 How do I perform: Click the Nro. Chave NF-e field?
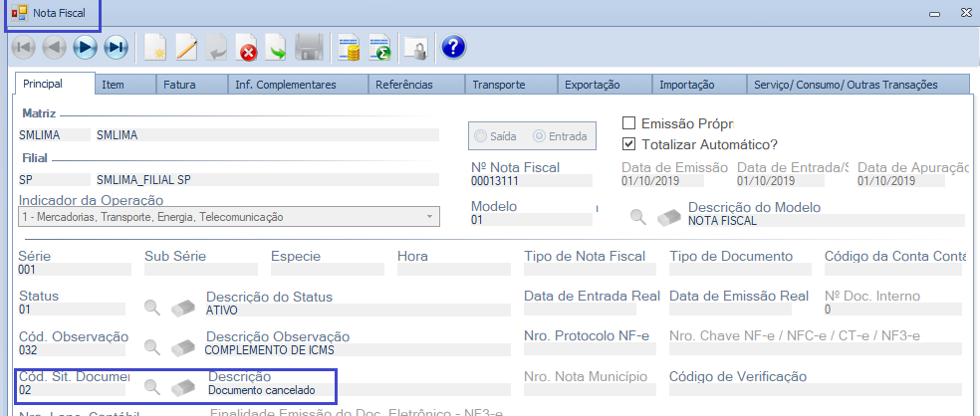pyautogui.click(x=816, y=349)
